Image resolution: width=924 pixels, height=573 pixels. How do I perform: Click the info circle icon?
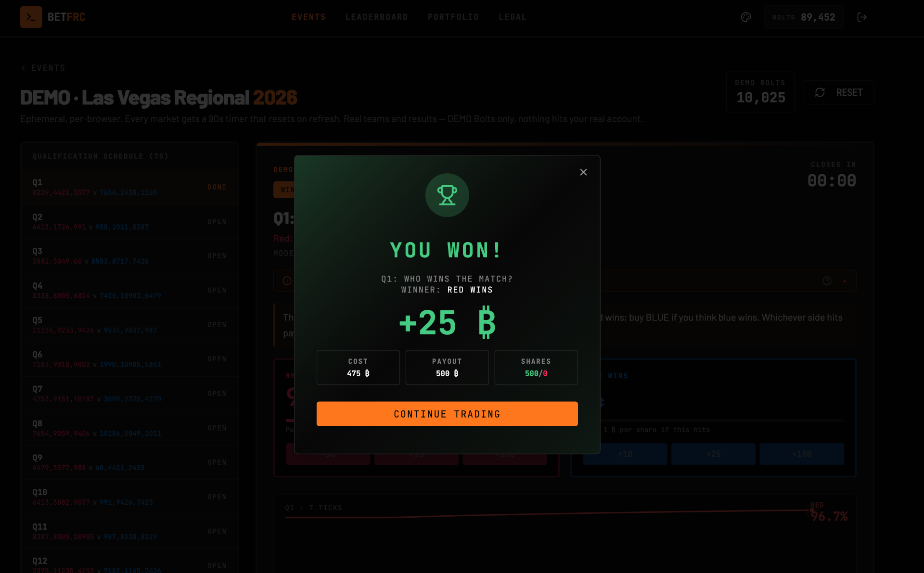coord(287,280)
